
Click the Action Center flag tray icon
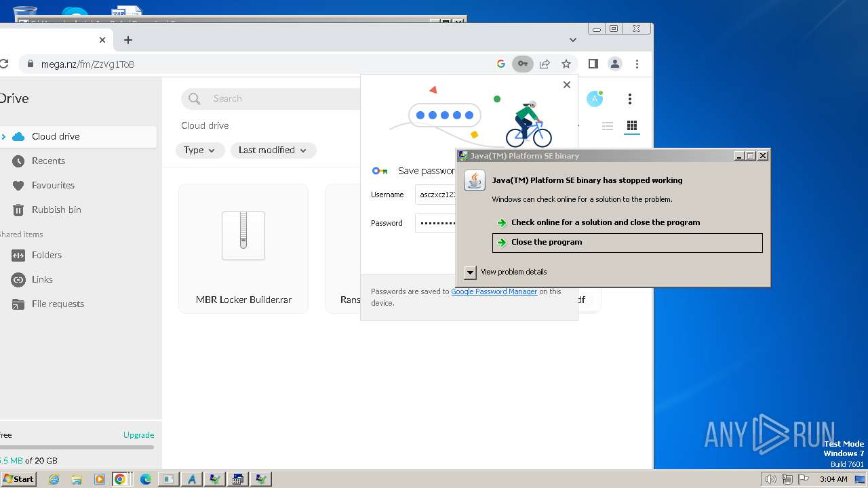tap(804, 479)
